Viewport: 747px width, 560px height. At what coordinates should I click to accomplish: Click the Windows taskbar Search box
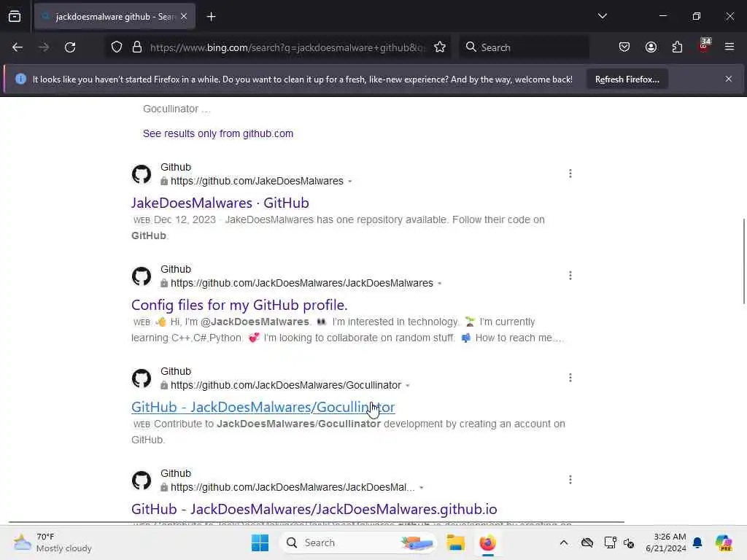coord(357,542)
